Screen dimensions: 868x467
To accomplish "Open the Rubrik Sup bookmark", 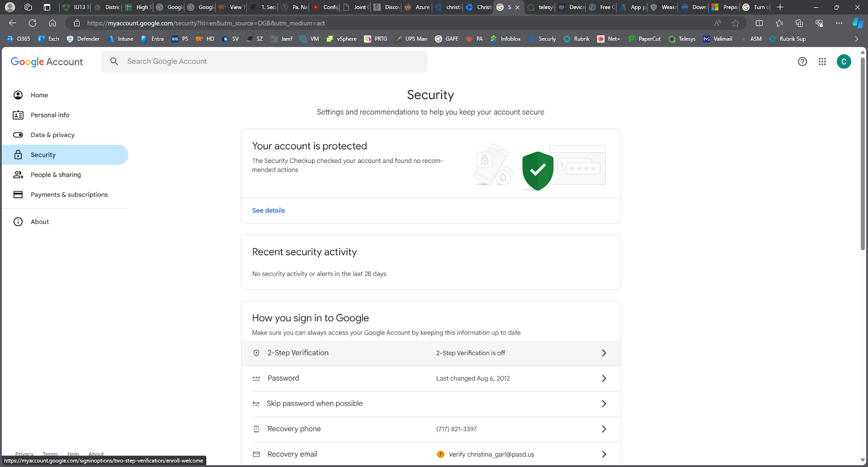I will pyautogui.click(x=787, y=39).
